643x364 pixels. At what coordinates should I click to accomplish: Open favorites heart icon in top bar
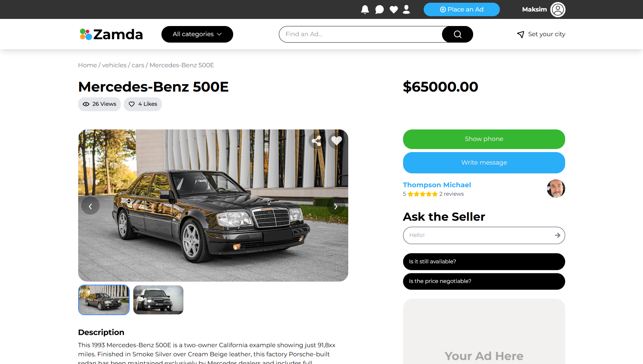pos(394,9)
